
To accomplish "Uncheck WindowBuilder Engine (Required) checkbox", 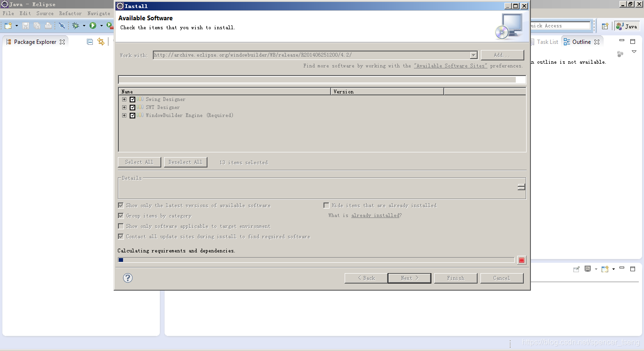I will click(x=132, y=116).
